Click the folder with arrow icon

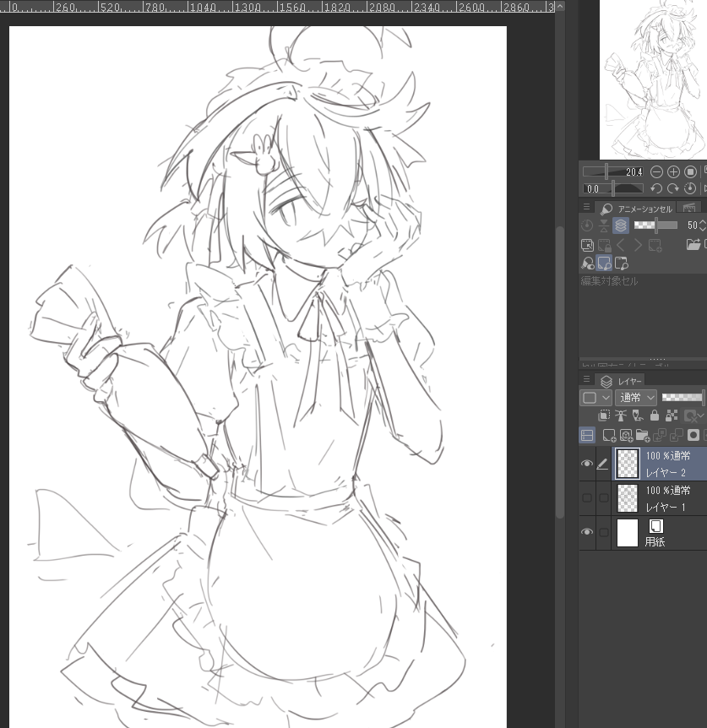pos(693,245)
